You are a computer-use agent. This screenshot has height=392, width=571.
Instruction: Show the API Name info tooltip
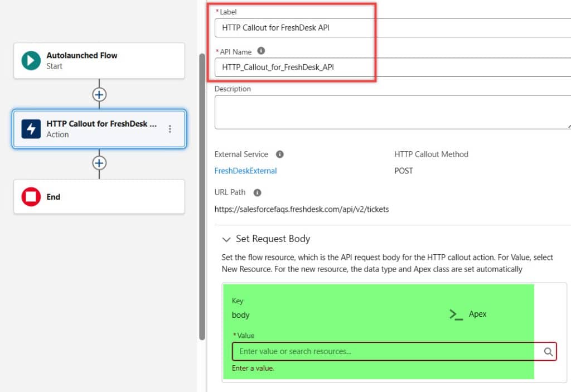pos(261,51)
